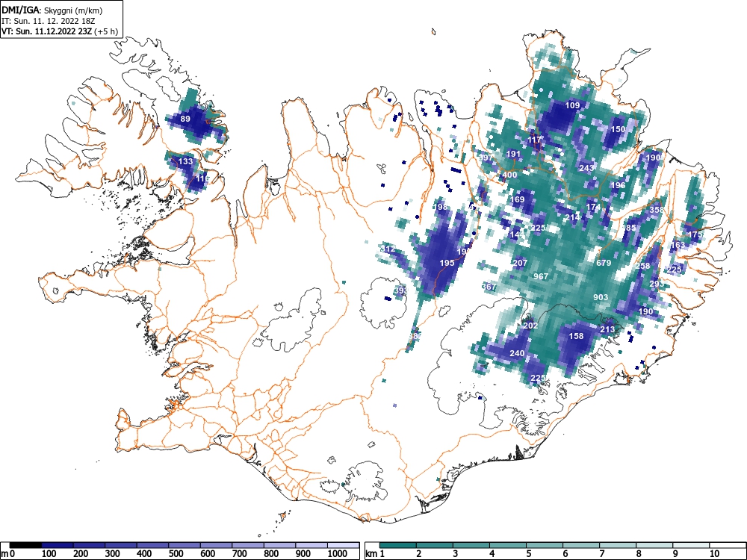Screen dimensions: 747x560
Task: Click the DMI/IGA Skyggni (m/km) title text
Action: [52, 10]
